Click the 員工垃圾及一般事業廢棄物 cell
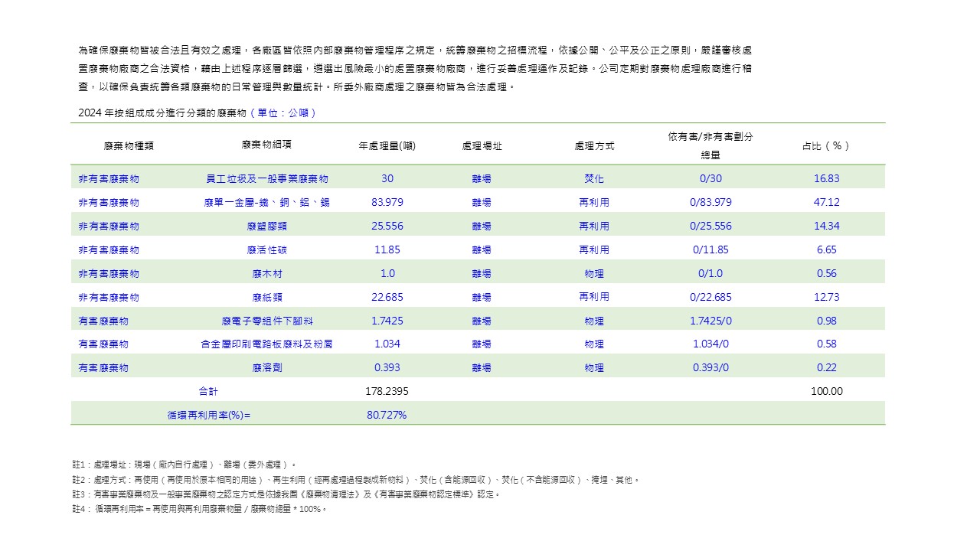Image resolution: width=980 pixels, height=551 pixels. pyautogui.click(x=266, y=179)
